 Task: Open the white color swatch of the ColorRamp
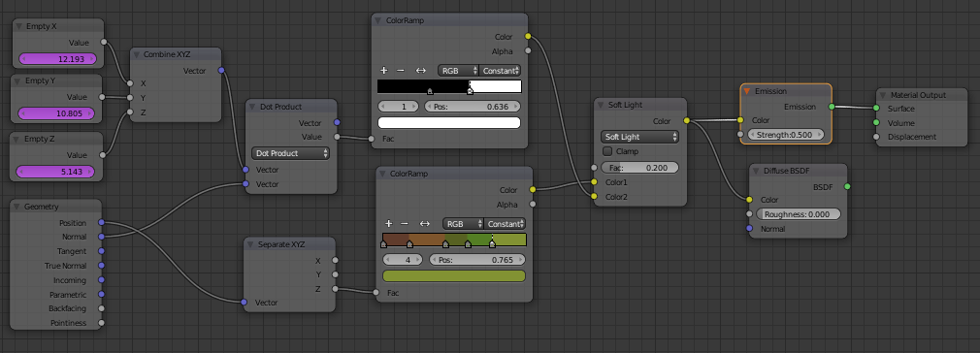click(449, 122)
